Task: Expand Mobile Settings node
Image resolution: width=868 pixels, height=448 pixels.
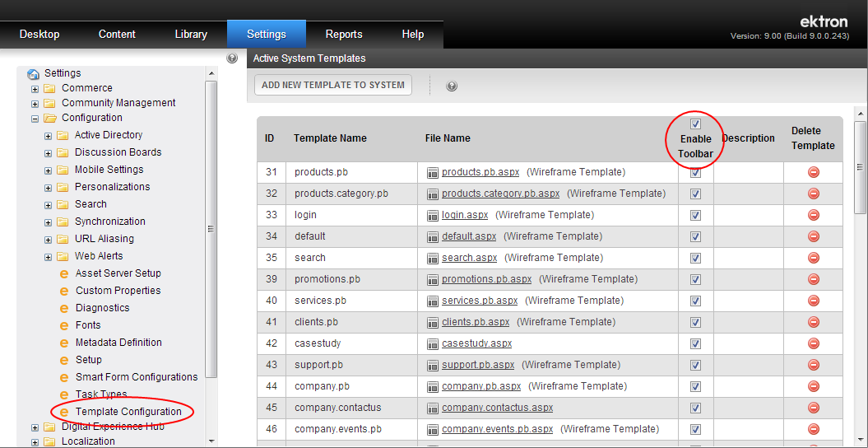Action: coord(49,170)
